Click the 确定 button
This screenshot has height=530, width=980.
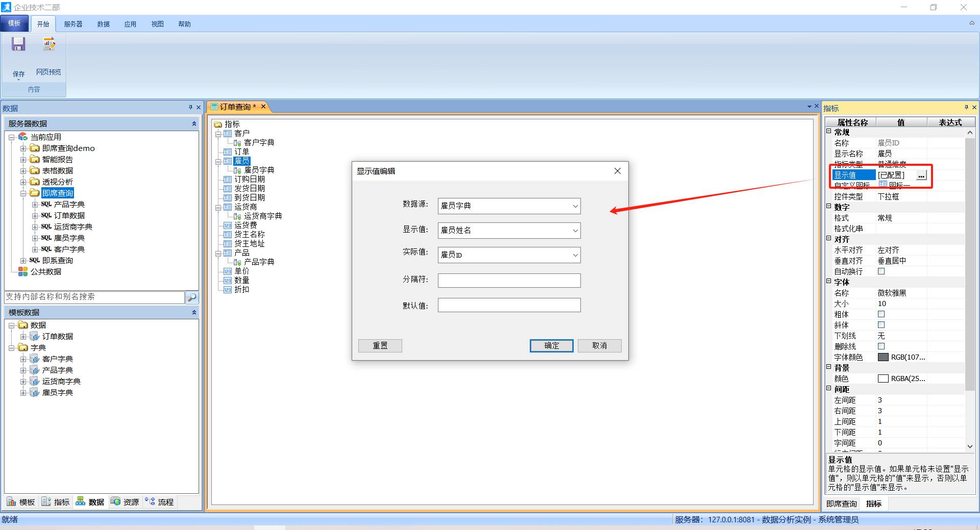pos(552,346)
